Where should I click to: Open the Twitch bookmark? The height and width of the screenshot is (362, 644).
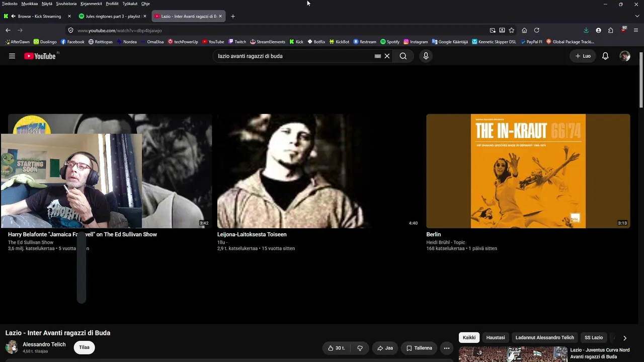[237, 42]
